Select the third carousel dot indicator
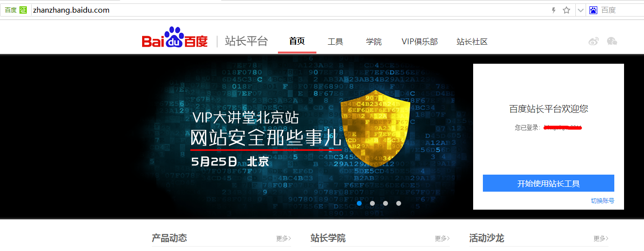The height and width of the screenshot is (251, 644). click(386, 203)
